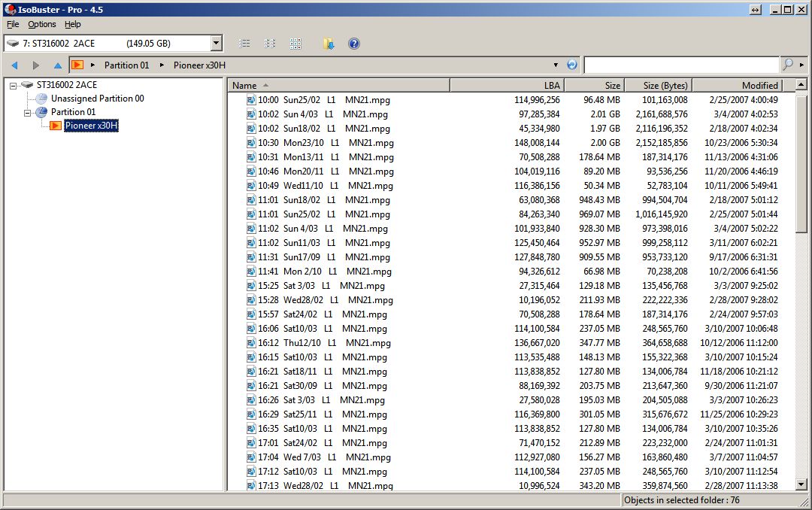Open the Options menu
812x510 pixels.
click(x=42, y=24)
